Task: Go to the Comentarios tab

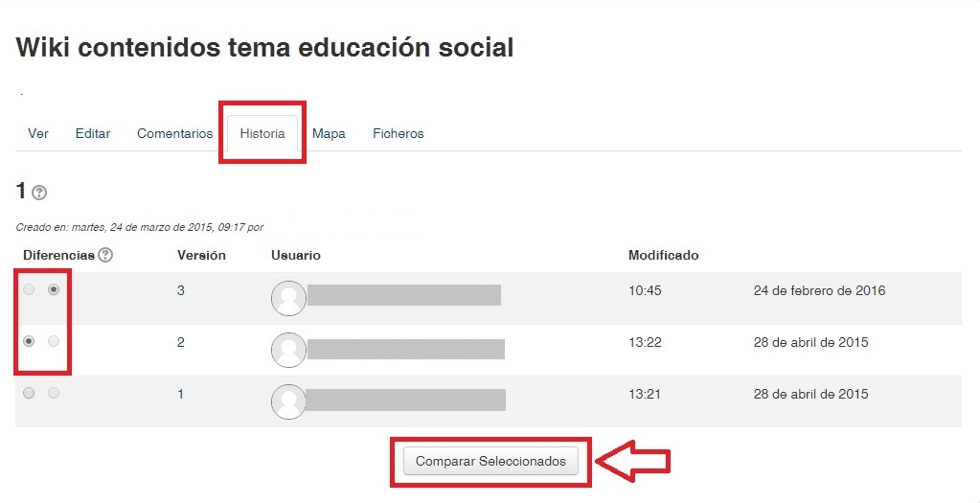Action: (174, 133)
